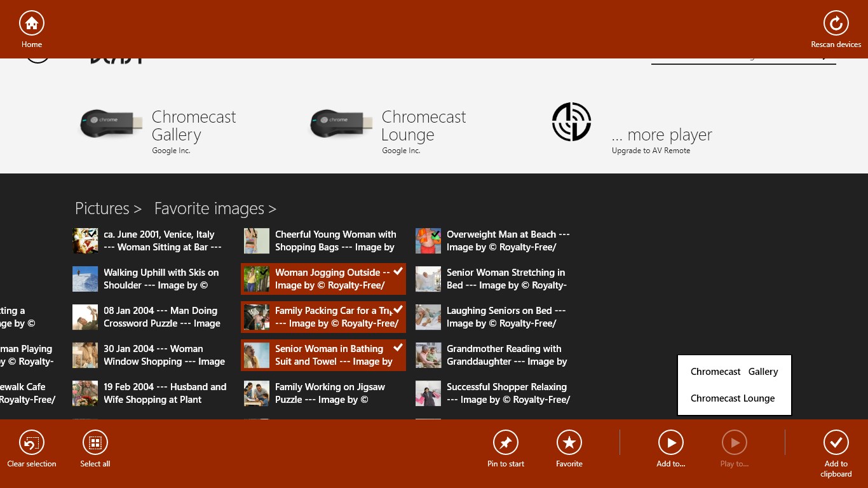Screen dimensions: 868x488
Task: Click the Upgrade to AV Remote text
Action: pos(651,151)
